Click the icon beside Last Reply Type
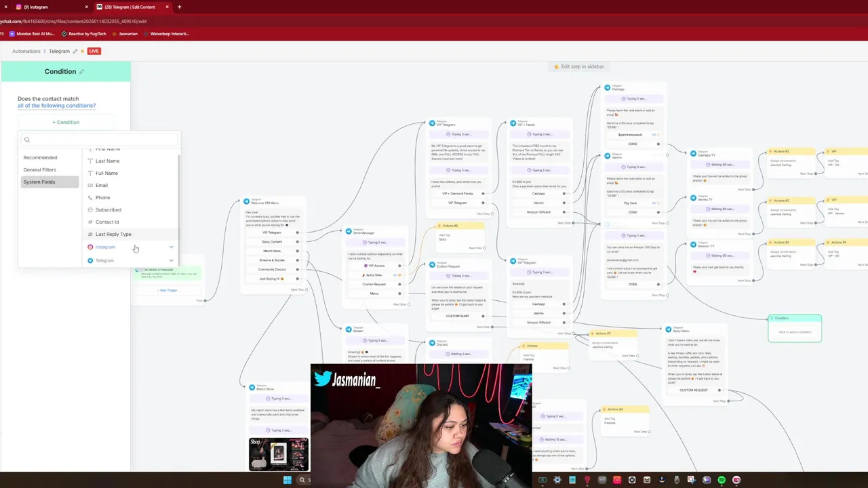 (x=90, y=235)
